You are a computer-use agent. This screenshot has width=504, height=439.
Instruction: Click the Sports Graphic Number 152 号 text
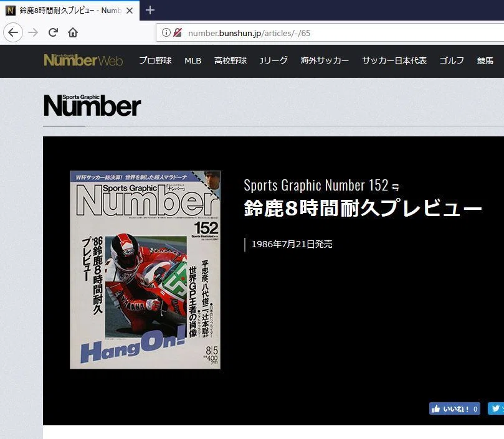(x=321, y=186)
